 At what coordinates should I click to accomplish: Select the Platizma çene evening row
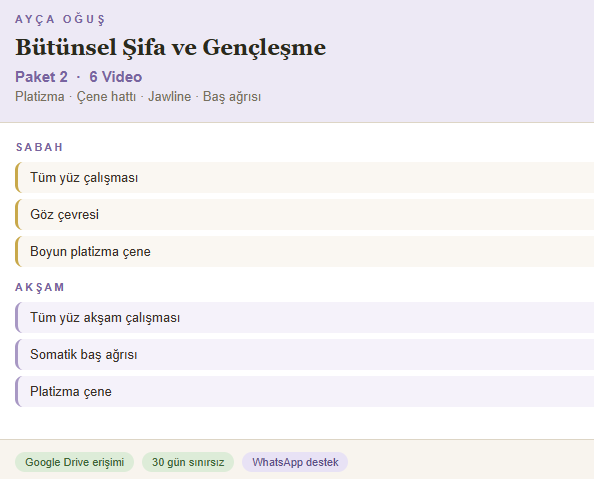click(x=305, y=391)
